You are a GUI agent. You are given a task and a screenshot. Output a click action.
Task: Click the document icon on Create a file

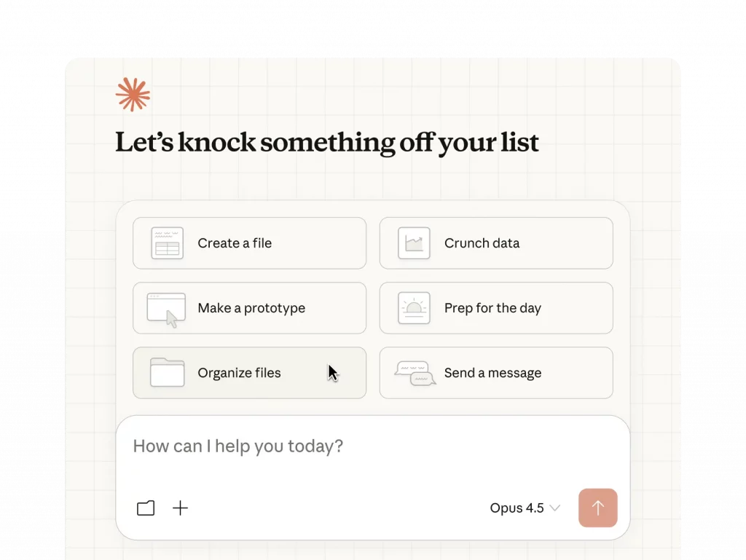pyautogui.click(x=166, y=243)
